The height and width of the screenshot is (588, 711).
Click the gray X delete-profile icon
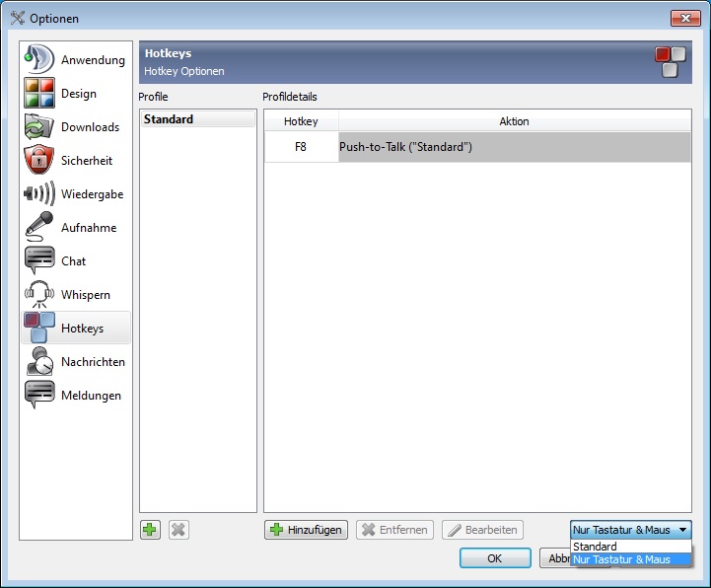[x=178, y=530]
